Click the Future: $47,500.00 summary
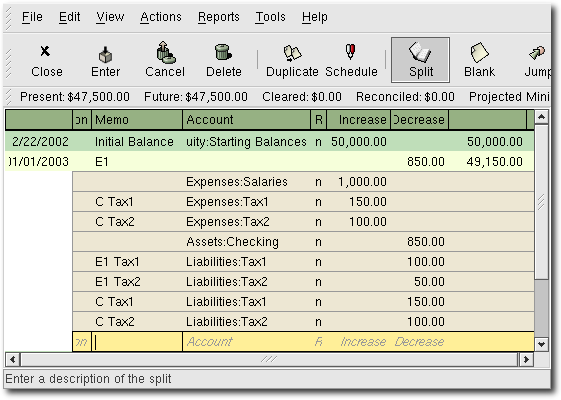 point(196,97)
